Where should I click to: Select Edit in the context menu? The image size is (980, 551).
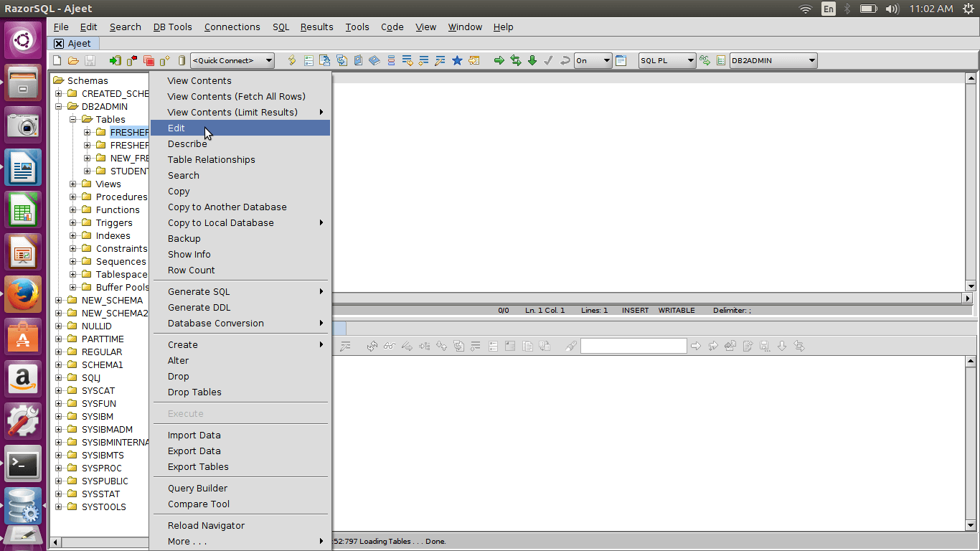click(176, 128)
